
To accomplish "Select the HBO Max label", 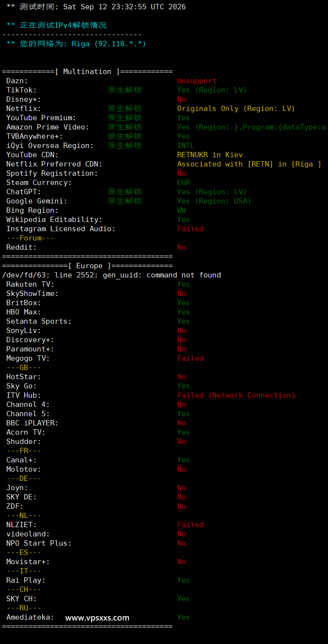I will (24, 312).
